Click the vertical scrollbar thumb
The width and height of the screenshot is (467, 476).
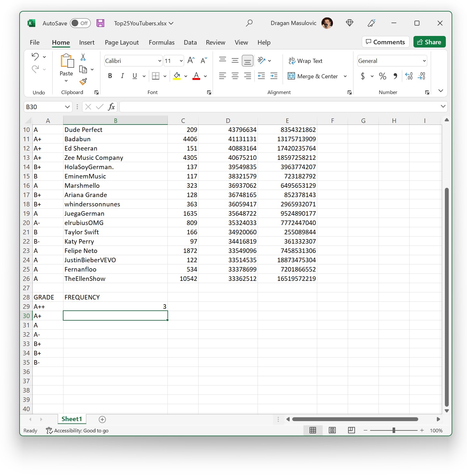[446, 297]
